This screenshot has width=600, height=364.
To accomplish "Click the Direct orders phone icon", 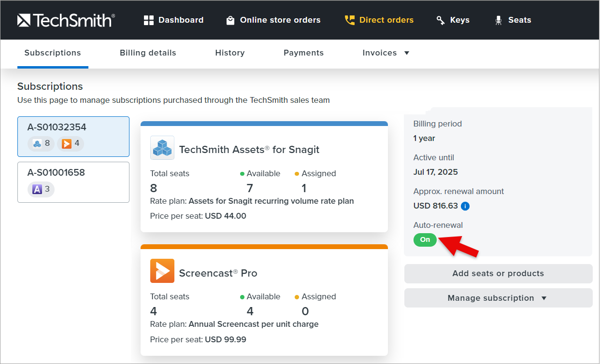I will (x=349, y=20).
